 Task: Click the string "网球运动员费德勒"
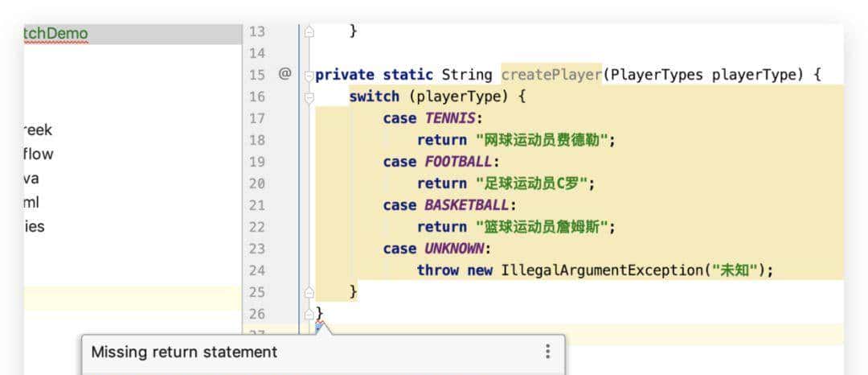[542, 140]
